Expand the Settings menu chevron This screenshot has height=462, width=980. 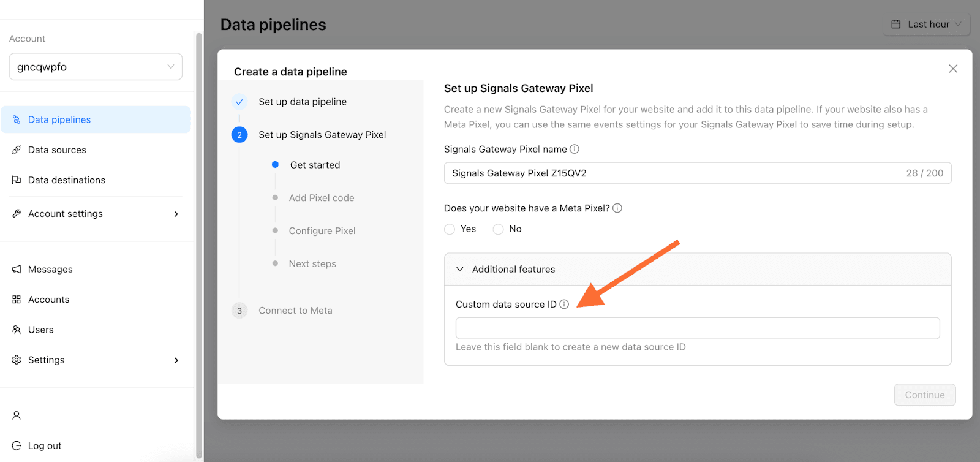pos(176,360)
